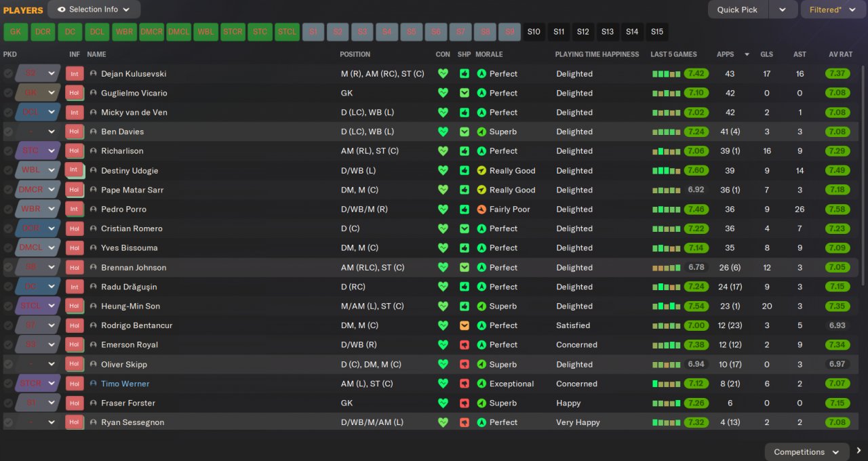Image resolution: width=868 pixels, height=461 pixels.
Task: Select the GK position slot
Action: coord(16,32)
